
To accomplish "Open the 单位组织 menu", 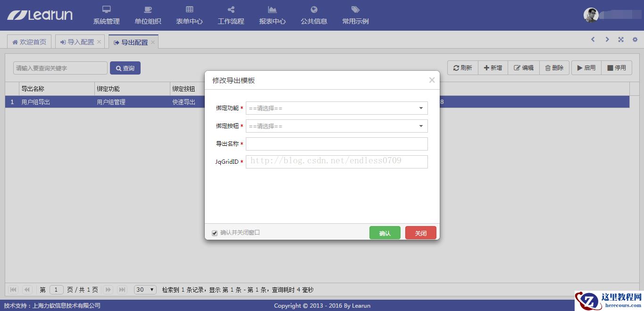I will pos(148,16).
